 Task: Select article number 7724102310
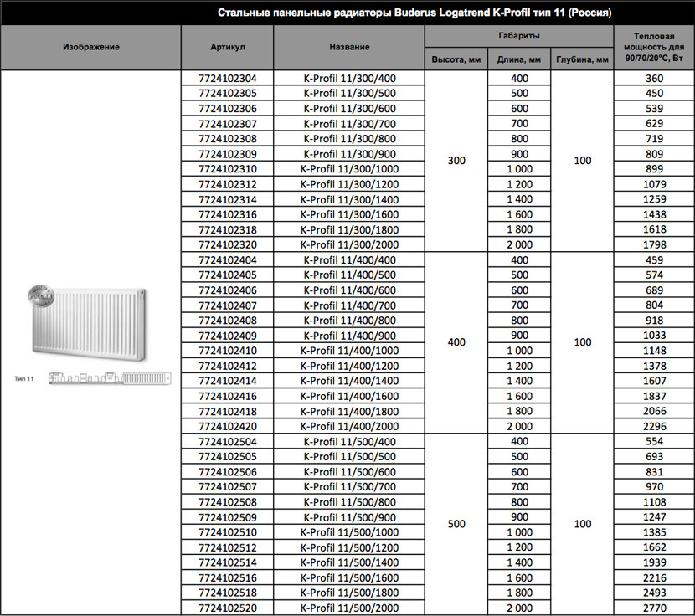click(228, 169)
